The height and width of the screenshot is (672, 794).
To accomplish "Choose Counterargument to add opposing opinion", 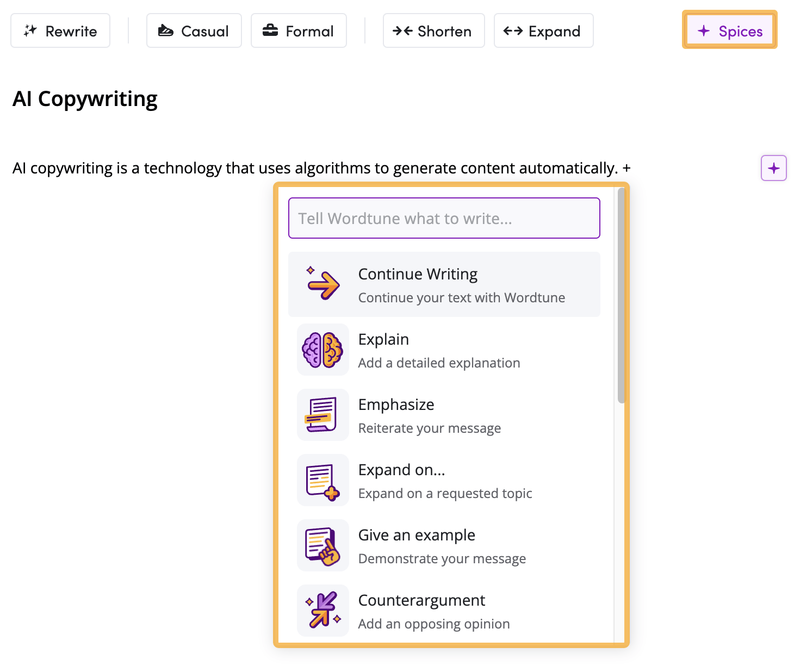I will [434, 611].
